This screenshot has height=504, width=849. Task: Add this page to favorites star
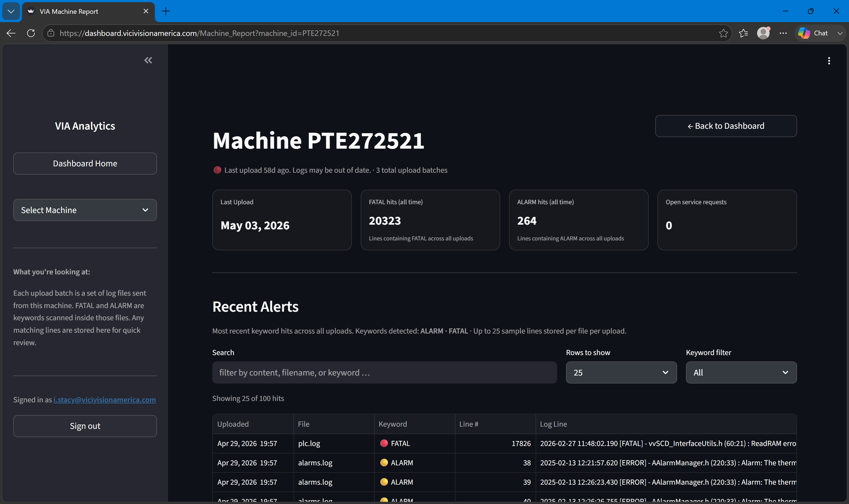tap(723, 33)
